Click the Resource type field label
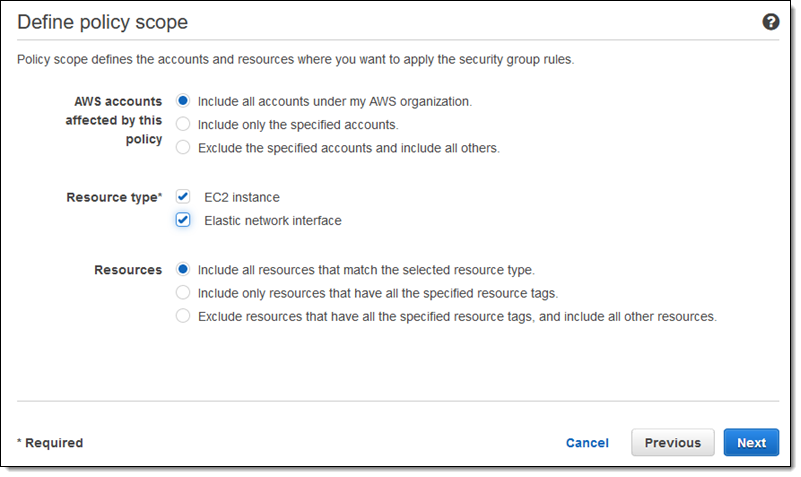 113,198
